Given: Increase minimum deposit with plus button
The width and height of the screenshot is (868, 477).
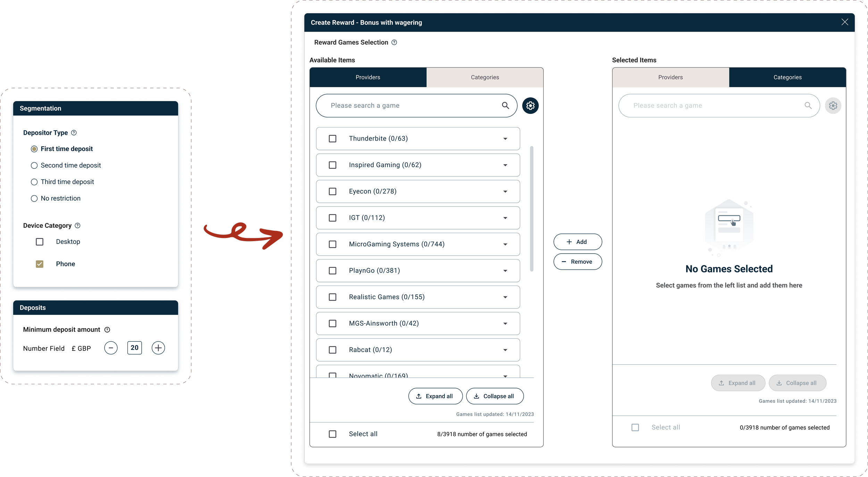Looking at the screenshot, I should [x=158, y=348].
